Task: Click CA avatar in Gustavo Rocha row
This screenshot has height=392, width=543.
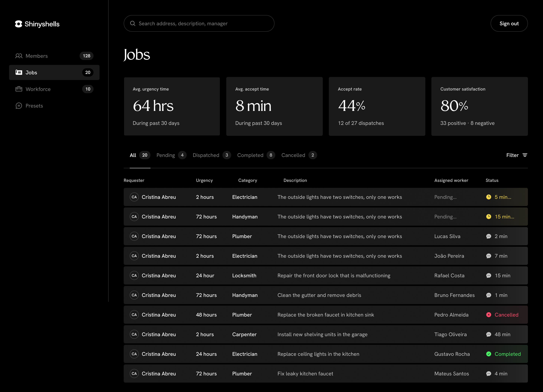Action: pyautogui.click(x=134, y=354)
